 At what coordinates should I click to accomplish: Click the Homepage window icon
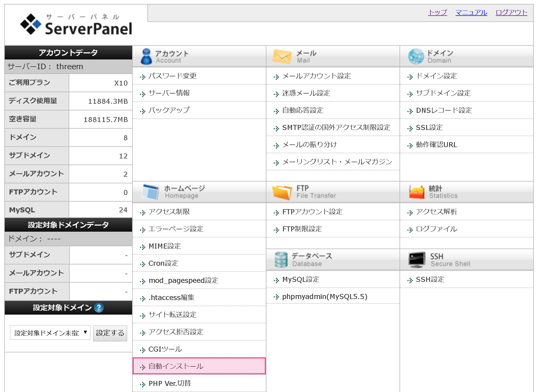tap(150, 192)
